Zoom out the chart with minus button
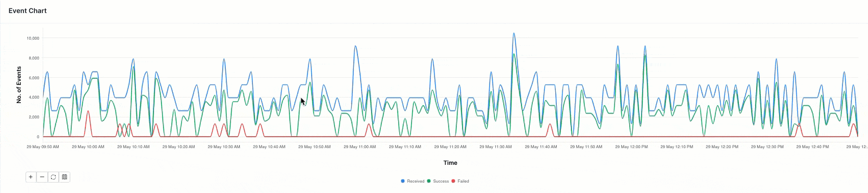This screenshot has height=193, width=868. [x=42, y=177]
